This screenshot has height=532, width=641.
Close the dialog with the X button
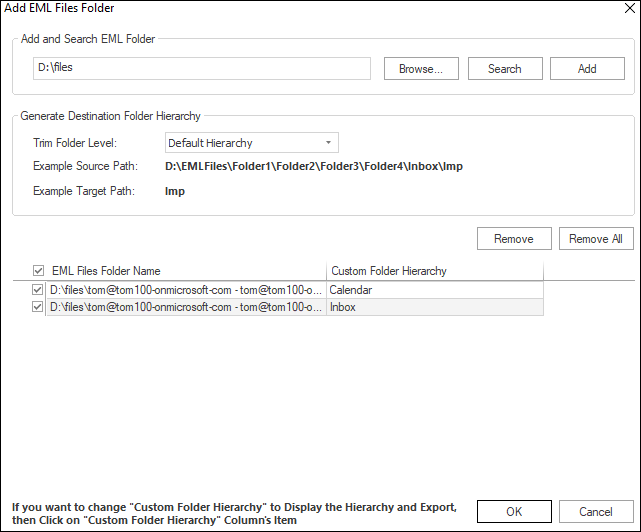click(x=630, y=8)
